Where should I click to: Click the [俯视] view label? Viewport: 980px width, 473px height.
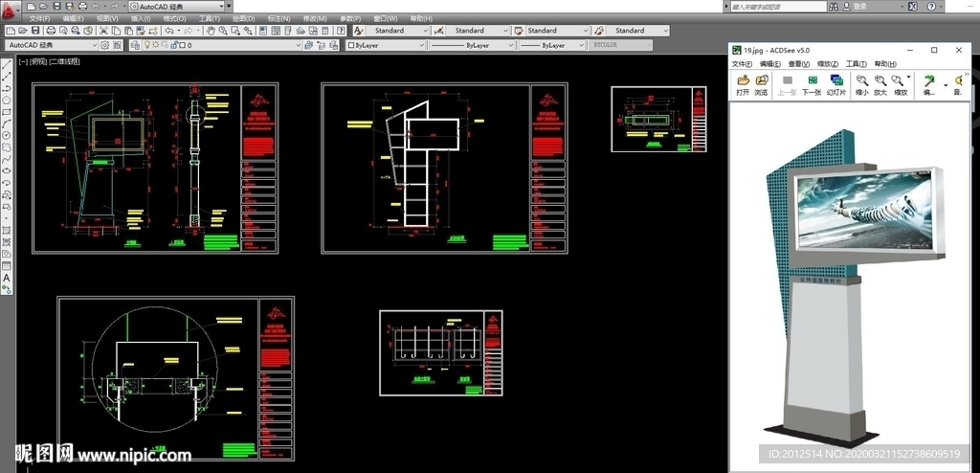coord(38,61)
